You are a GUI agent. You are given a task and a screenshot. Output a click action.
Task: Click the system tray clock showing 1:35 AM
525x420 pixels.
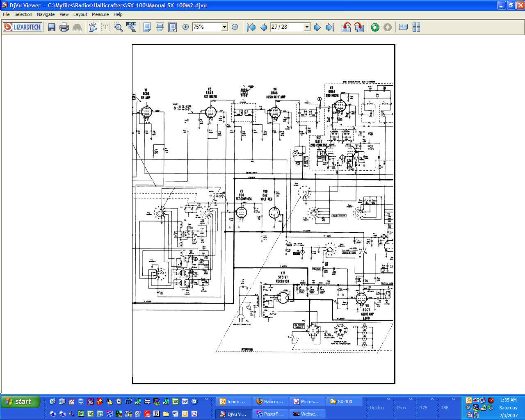(508, 400)
